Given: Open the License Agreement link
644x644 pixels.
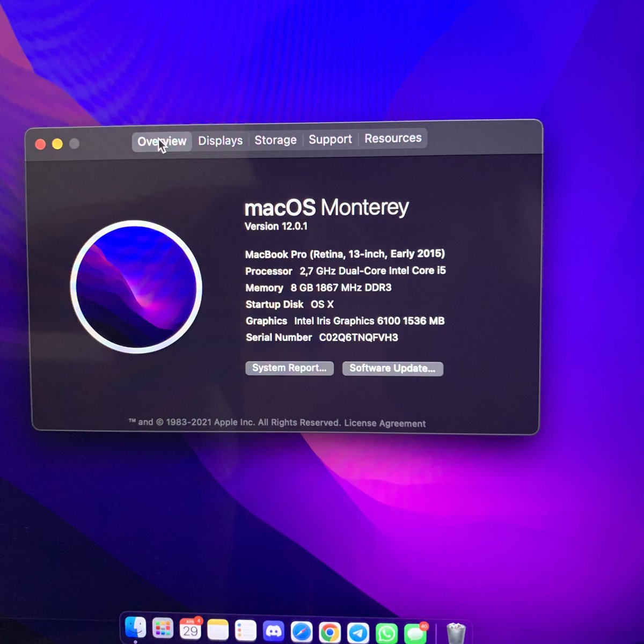Looking at the screenshot, I should coord(385,423).
